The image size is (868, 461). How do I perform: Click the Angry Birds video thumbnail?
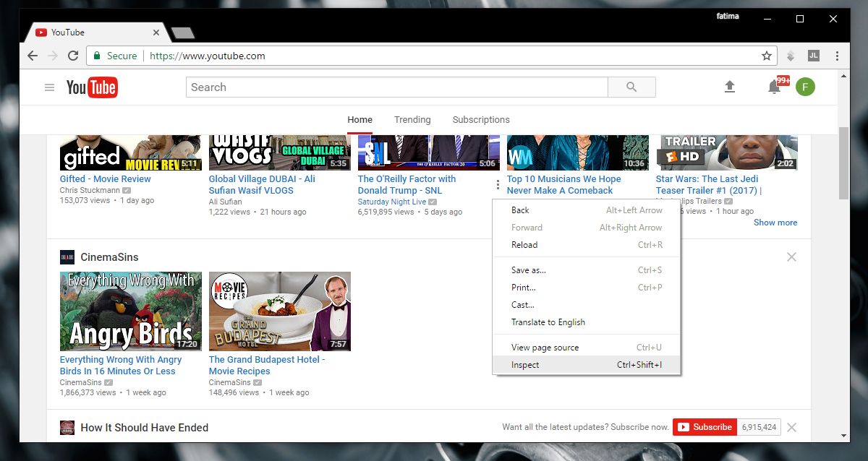click(x=131, y=311)
